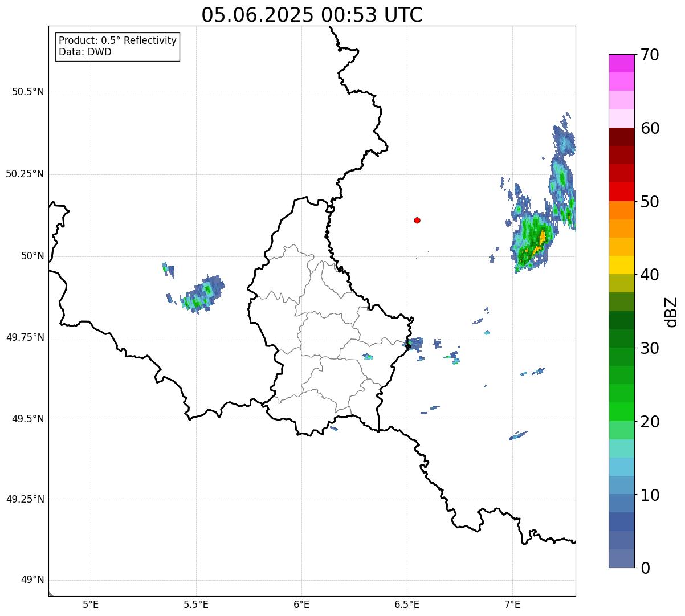Click the elongated echo near 7°E 49.45°N
The image size is (685, 616).
pos(518,435)
